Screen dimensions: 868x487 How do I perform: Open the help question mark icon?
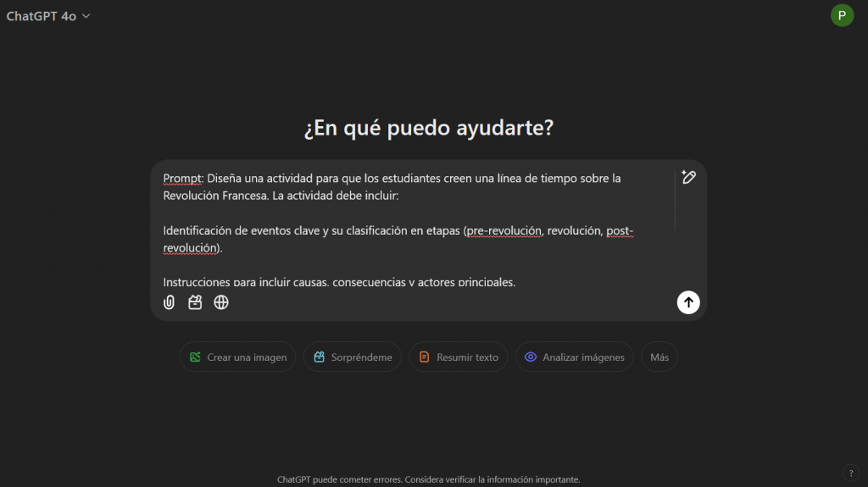850,473
